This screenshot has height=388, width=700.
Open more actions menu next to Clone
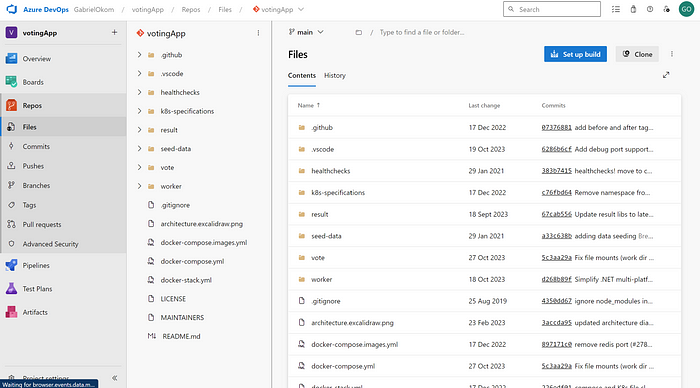coord(672,54)
